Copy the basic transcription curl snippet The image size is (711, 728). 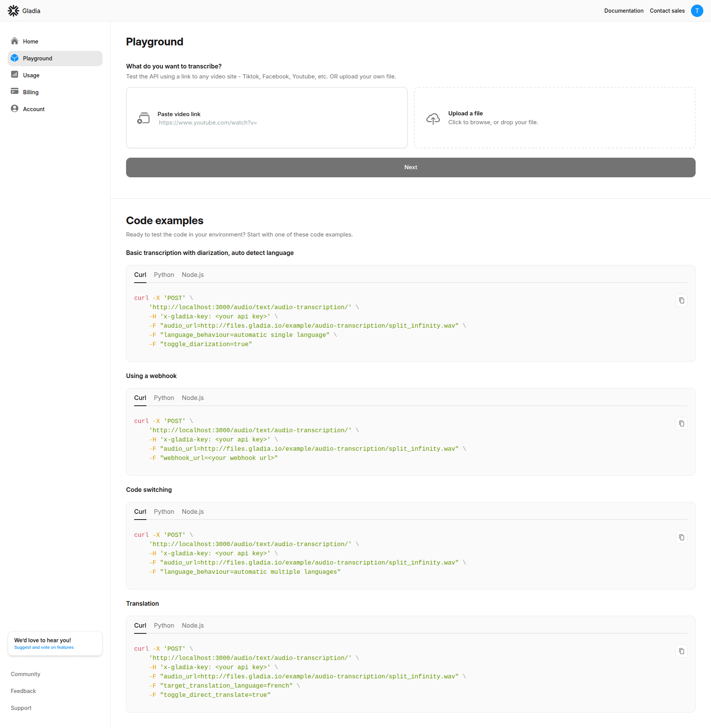pos(682,300)
